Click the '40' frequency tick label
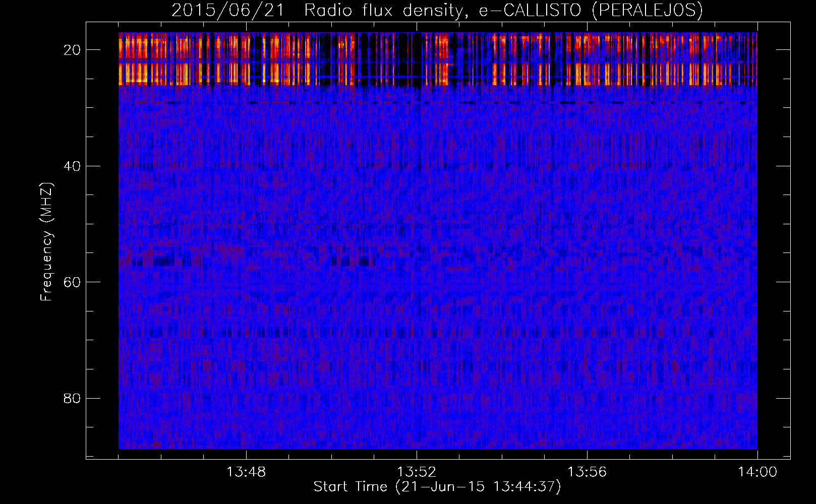 pyautogui.click(x=72, y=166)
